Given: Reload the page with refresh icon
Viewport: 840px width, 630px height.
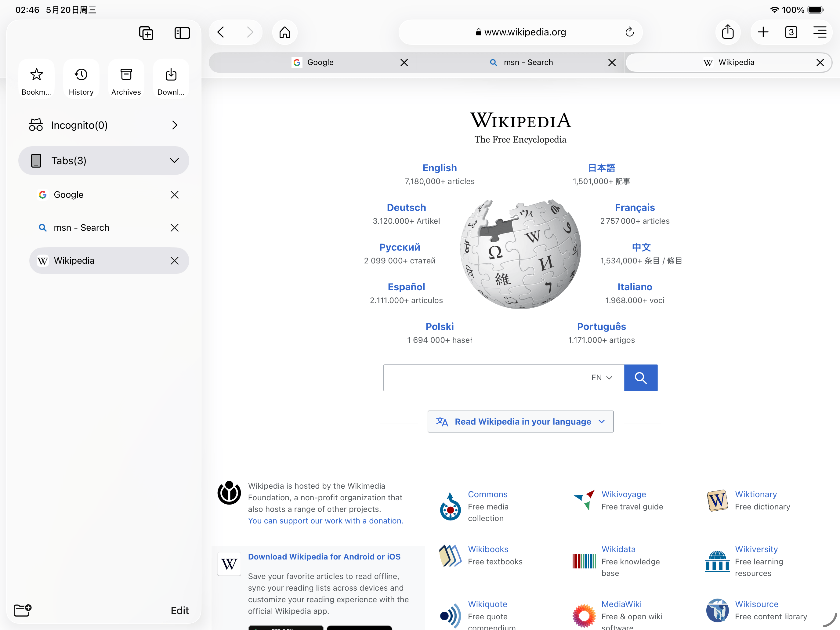Looking at the screenshot, I should tap(630, 32).
